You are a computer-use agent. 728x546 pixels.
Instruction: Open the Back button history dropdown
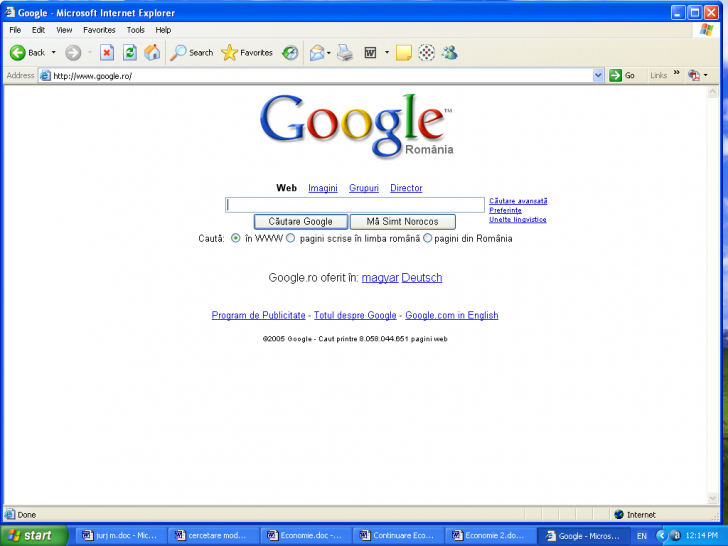53,52
